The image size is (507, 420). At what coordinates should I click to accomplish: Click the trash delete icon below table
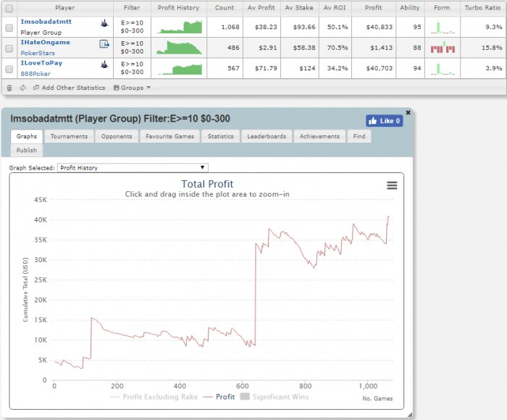9,88
